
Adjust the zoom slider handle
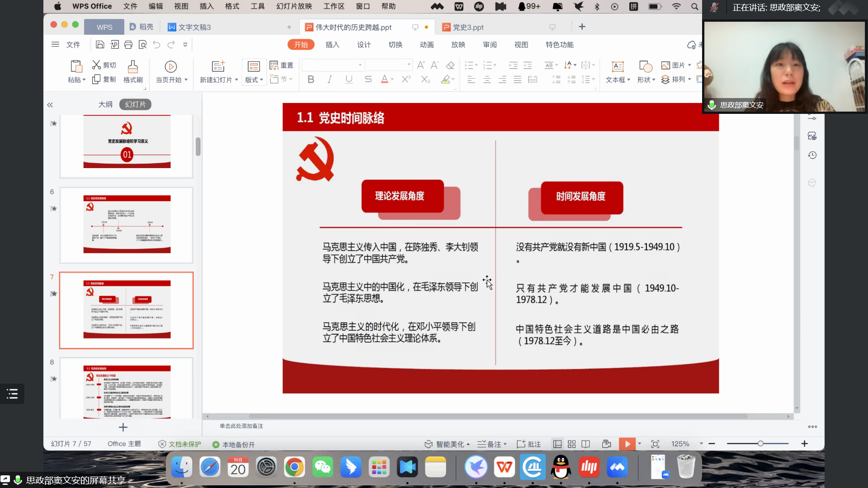[x=760, y=444]
